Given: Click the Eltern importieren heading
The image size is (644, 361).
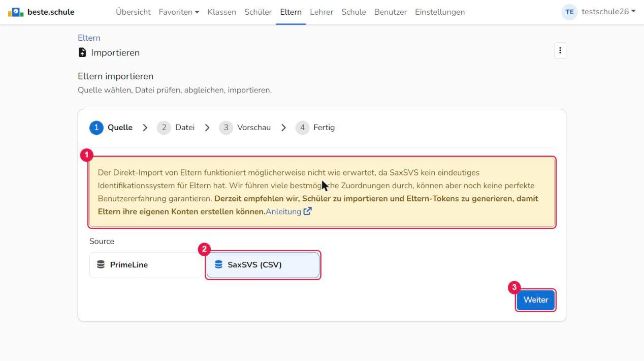Looking at the screenshot, I should click(115, 76).
